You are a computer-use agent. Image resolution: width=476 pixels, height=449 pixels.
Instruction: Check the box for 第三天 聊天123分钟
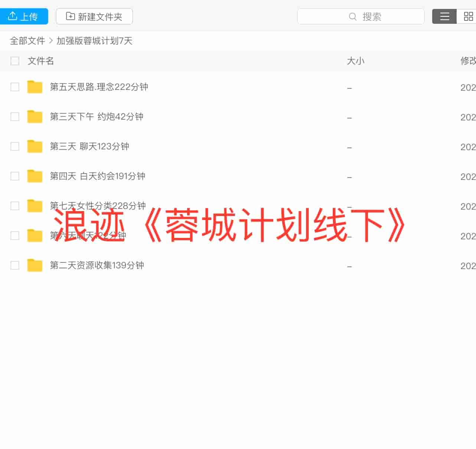click(x=15, y=146)
